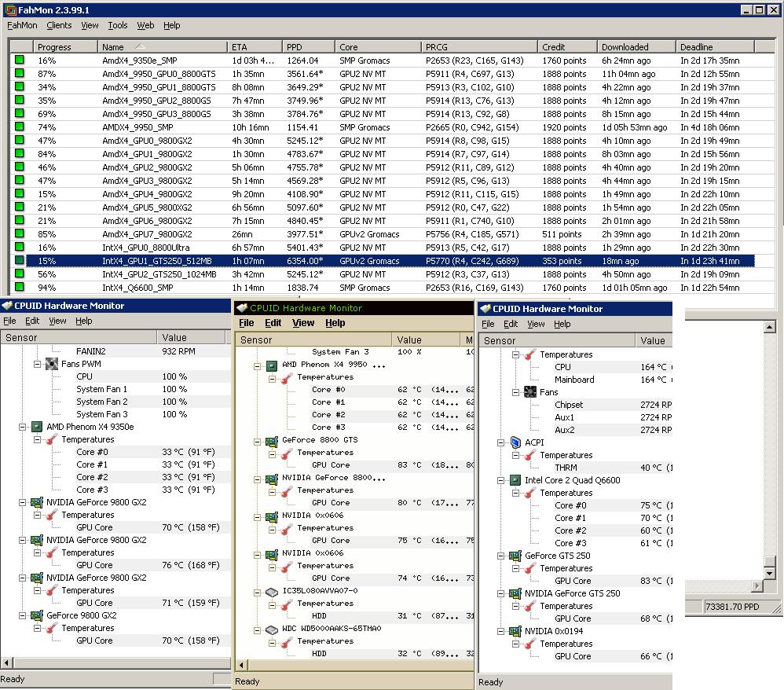Collapse WDC WD5000AAKS-65TMA0 node
This screenshot has width=784, height=690.
click(257, 630)
